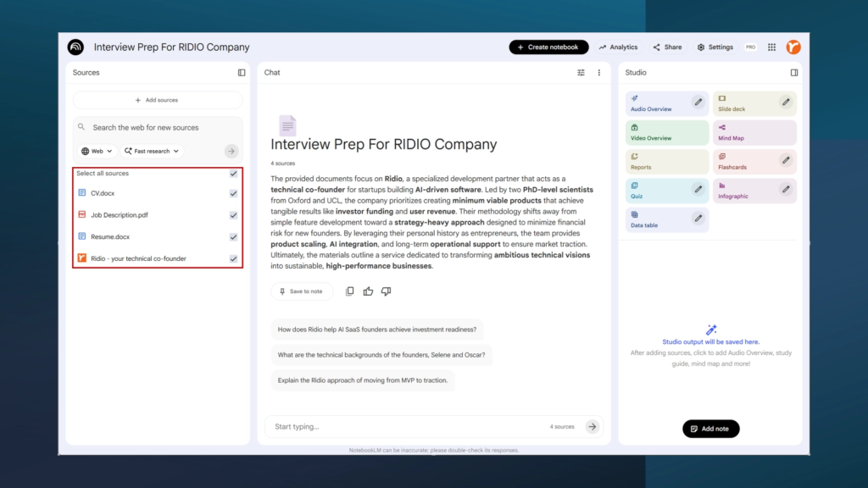Open Settings menu
The height and width of the screenshot is (488, 868).
pyautogui.click(x=715, y=47)
